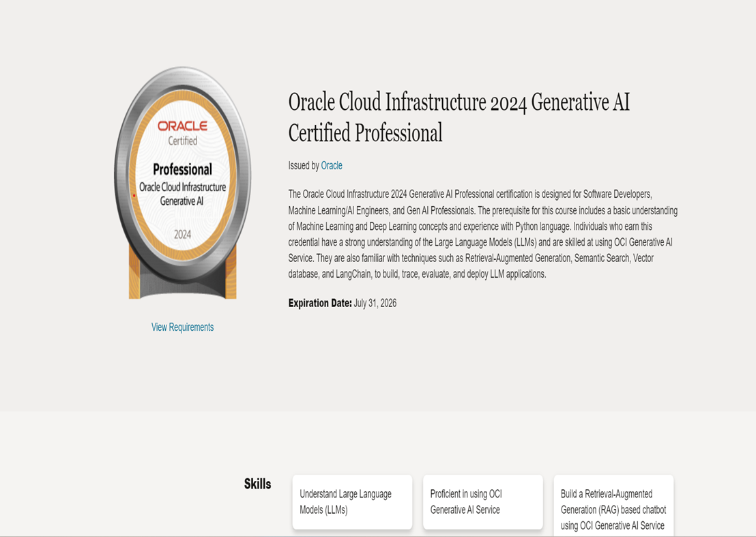Click the gray Certified text on the badge
Screen dimensions: 756x537
pos(182,141)
